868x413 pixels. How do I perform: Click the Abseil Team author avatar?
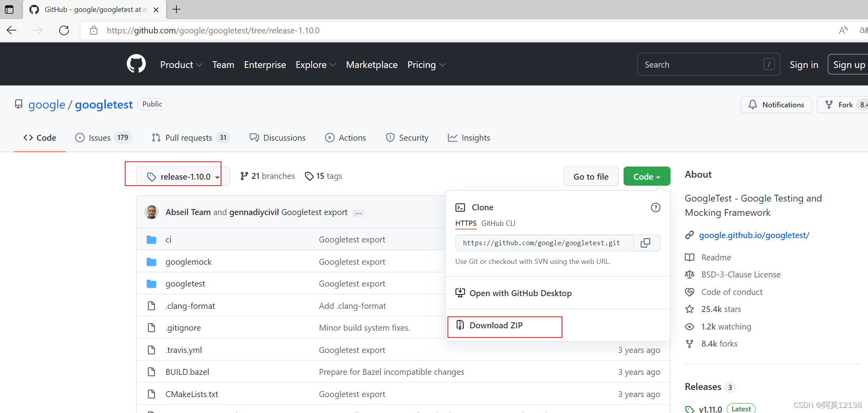coord(151,212)
